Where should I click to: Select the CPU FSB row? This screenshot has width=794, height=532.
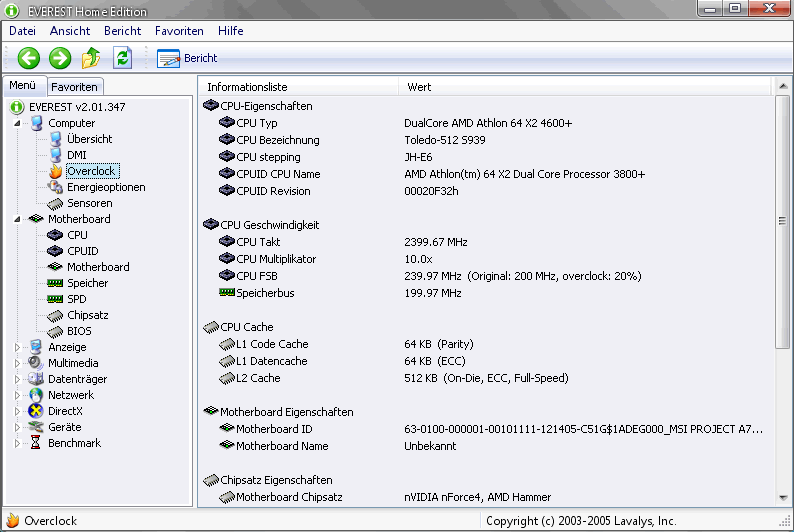coord(486,276)
